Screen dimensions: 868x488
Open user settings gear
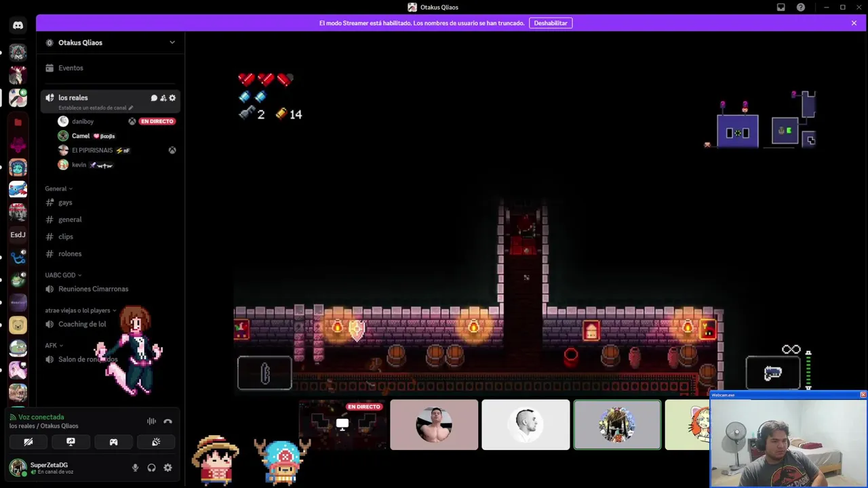pyautogui.click(x=167, y=468)
